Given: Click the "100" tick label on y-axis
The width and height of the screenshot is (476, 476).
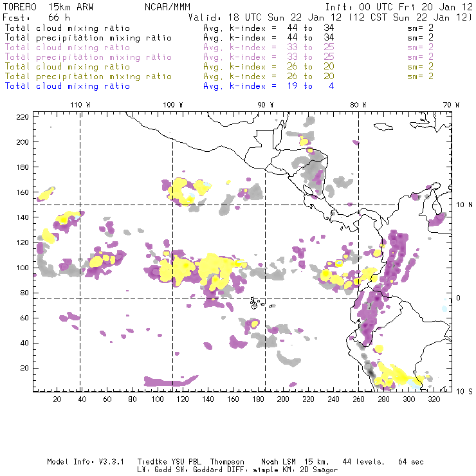Looking at the screenshot, I should (x=23, y=268).
